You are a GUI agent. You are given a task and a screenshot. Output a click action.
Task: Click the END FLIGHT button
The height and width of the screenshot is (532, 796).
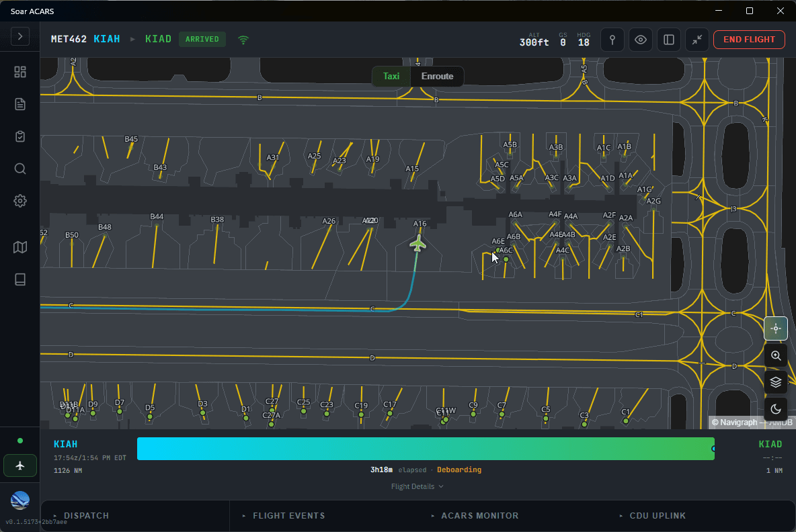[x=750, y=40]
